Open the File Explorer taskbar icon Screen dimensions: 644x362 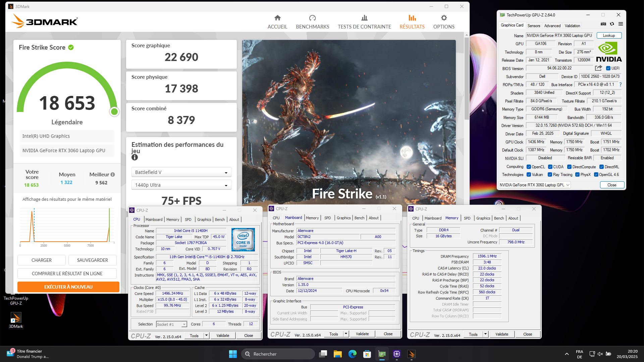337,354
